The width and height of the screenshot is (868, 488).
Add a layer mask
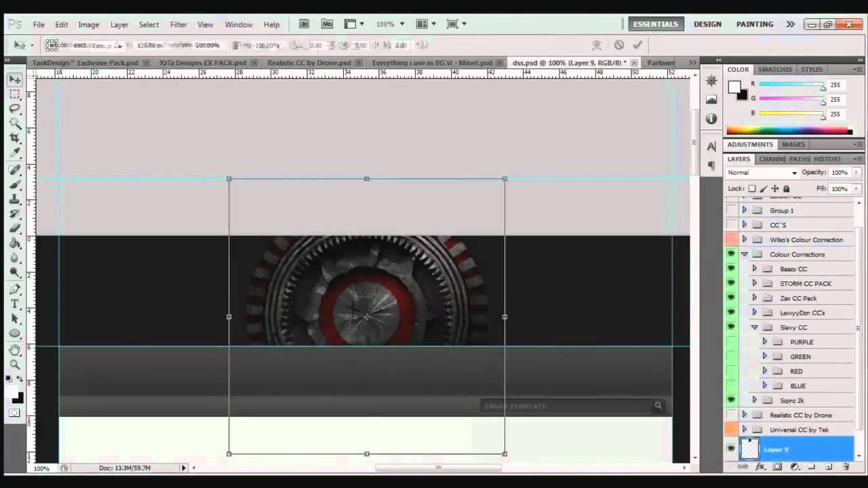[x=777, y=467]
